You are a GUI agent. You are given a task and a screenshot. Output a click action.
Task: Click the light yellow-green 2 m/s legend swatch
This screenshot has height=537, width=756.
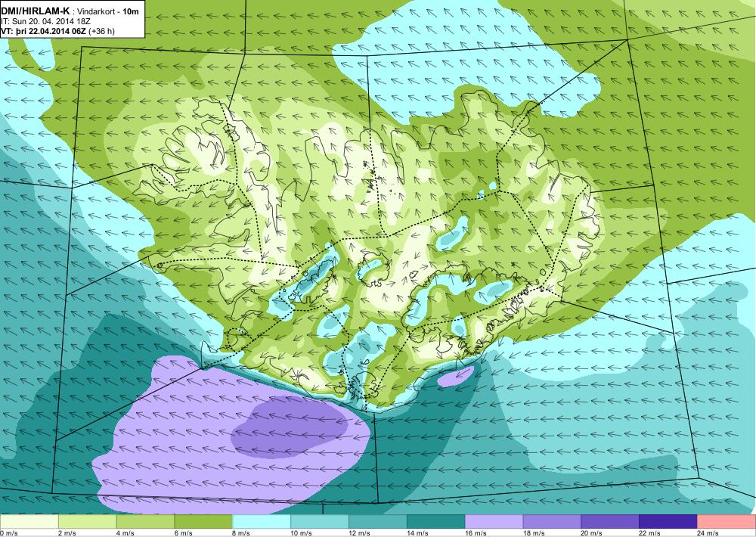click(x=87, y=522)
